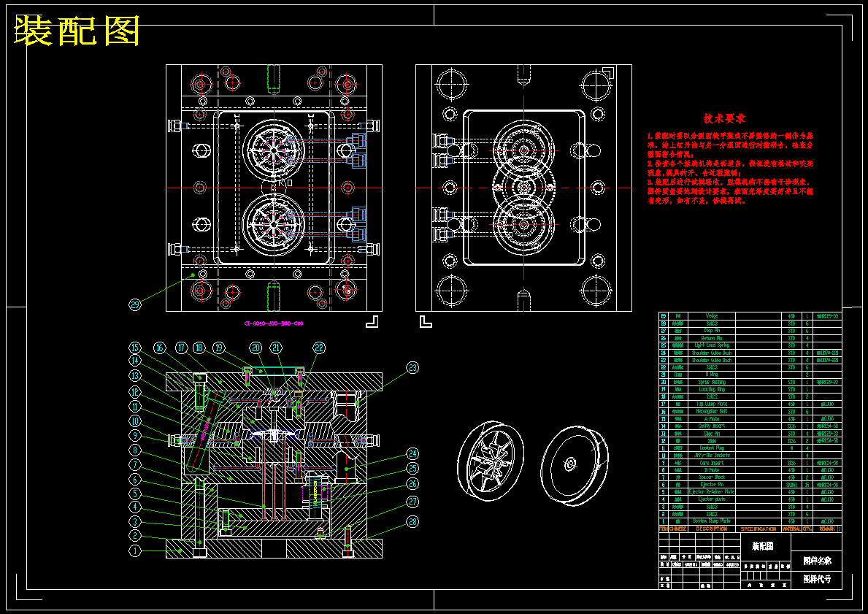Select balloon callout 12 on section view
This screenshot has width=868, height=614.
point(135,391)
